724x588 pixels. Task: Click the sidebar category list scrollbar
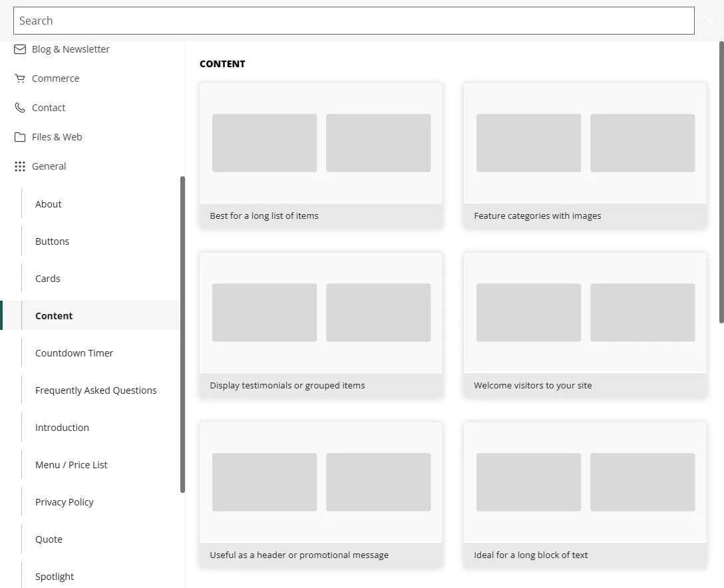(x=182, y=335)
